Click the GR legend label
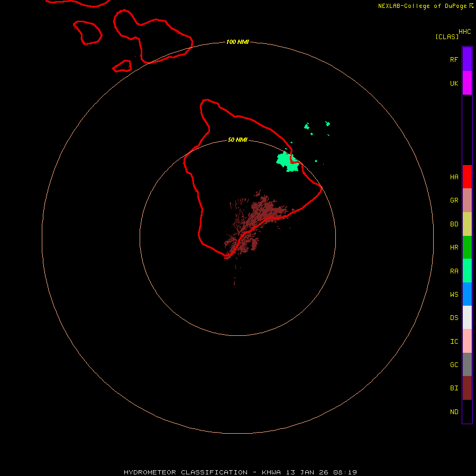Screen dimensions: 476x476 [454, 200]
